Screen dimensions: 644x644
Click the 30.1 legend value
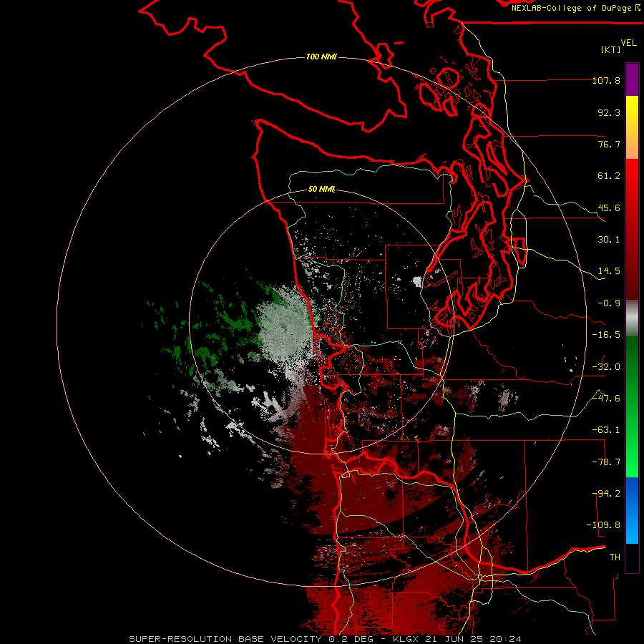tap(609, 240)
